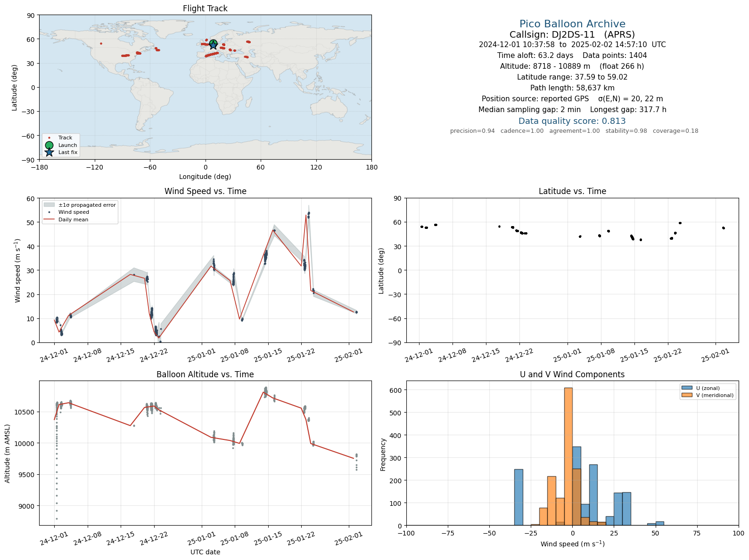Click the "600" frequency tick label
Image resolution: width=749 pixels, height=560 pixels.
[x=395, y=390]
